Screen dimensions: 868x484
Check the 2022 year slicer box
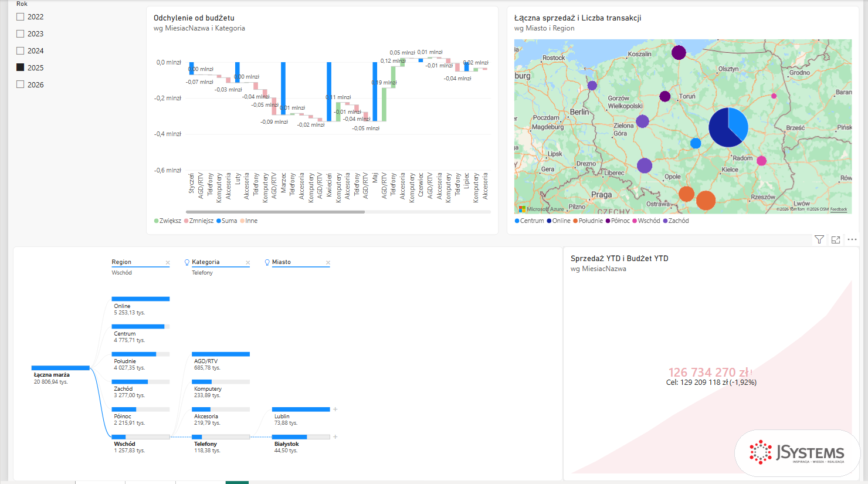pos(21,17)
